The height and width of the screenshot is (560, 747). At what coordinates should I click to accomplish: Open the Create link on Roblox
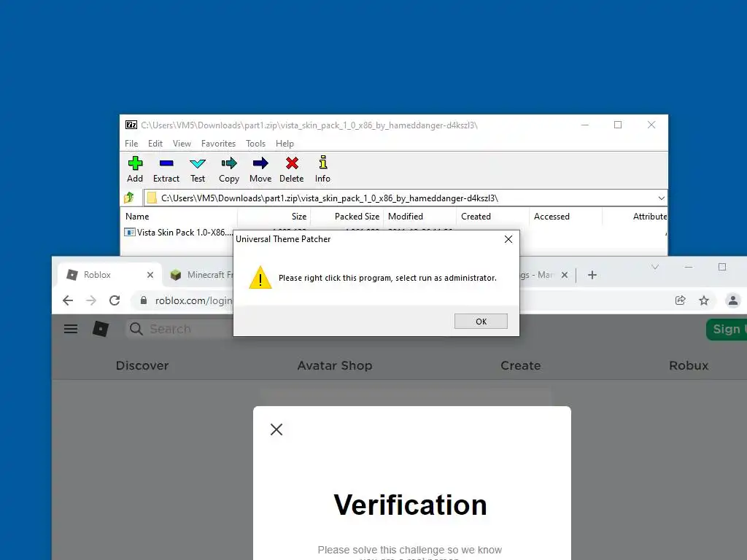(521, 366)
